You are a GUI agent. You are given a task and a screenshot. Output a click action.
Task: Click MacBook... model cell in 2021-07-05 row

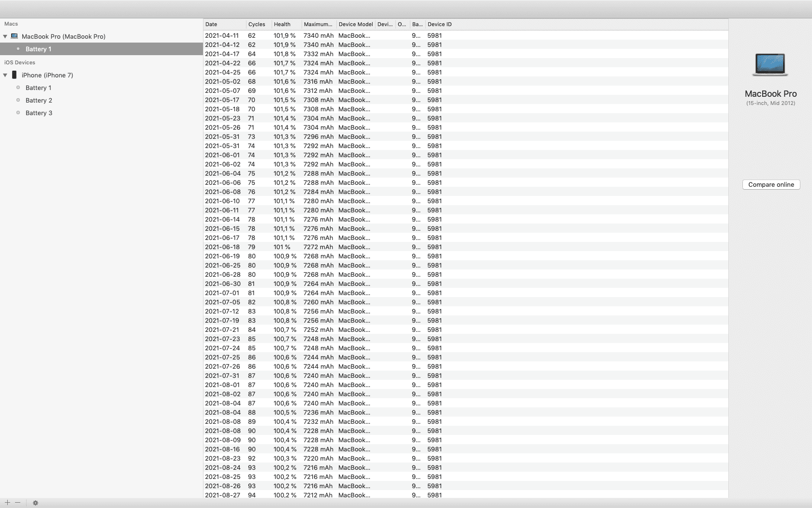click(354, 302)
